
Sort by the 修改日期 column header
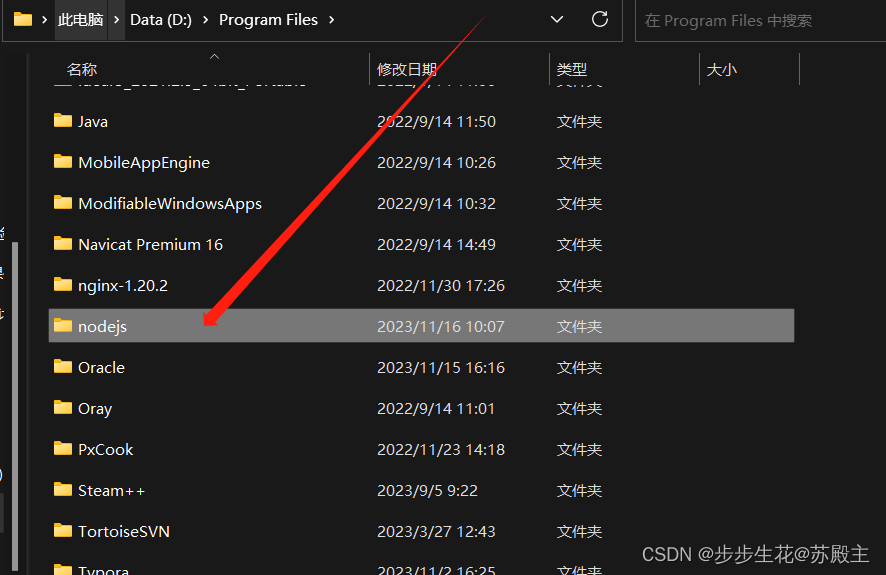407,69
